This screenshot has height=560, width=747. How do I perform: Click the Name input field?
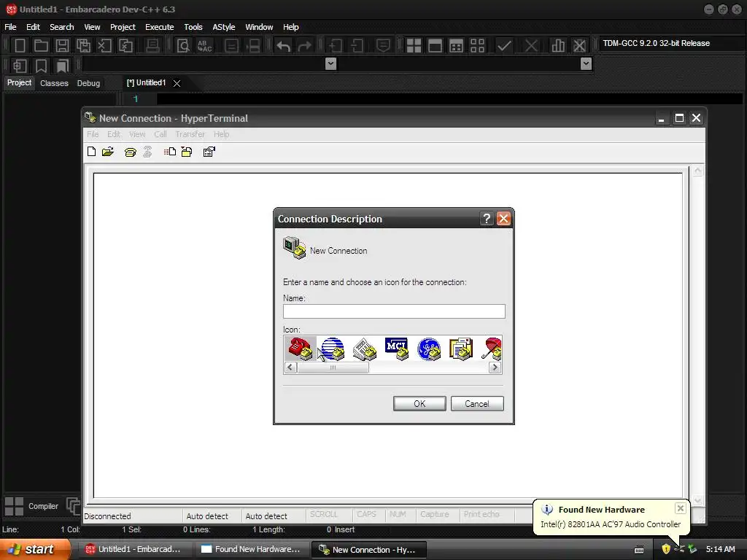tap(394, 311)
